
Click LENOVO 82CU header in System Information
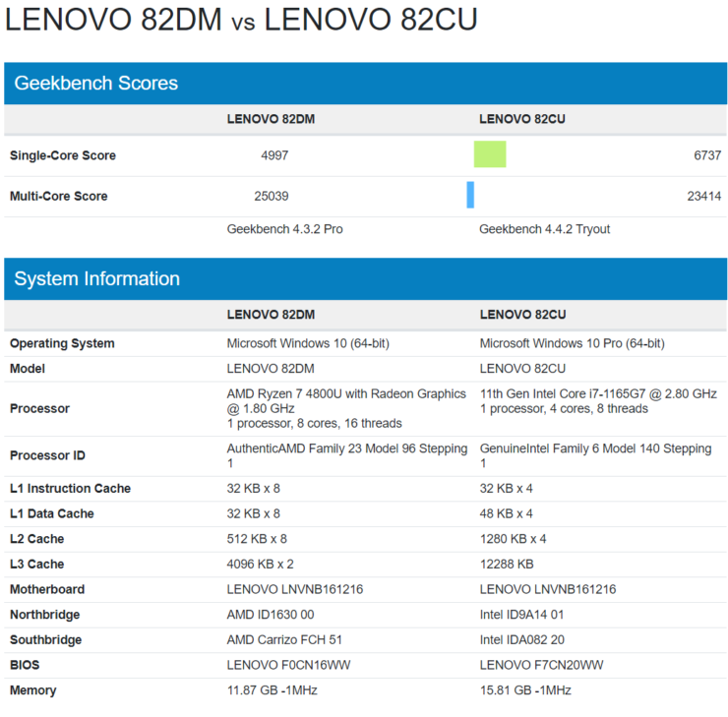click(522, 315)
